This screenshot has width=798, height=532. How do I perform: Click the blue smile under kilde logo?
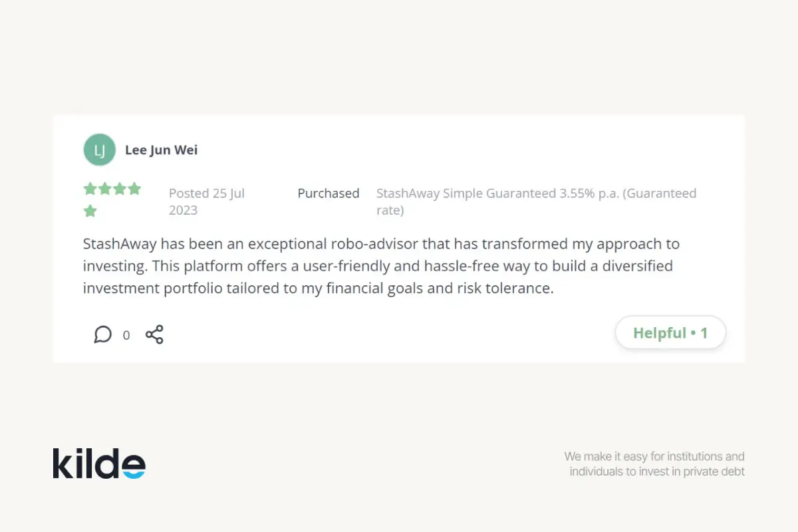tap(134, 475)
